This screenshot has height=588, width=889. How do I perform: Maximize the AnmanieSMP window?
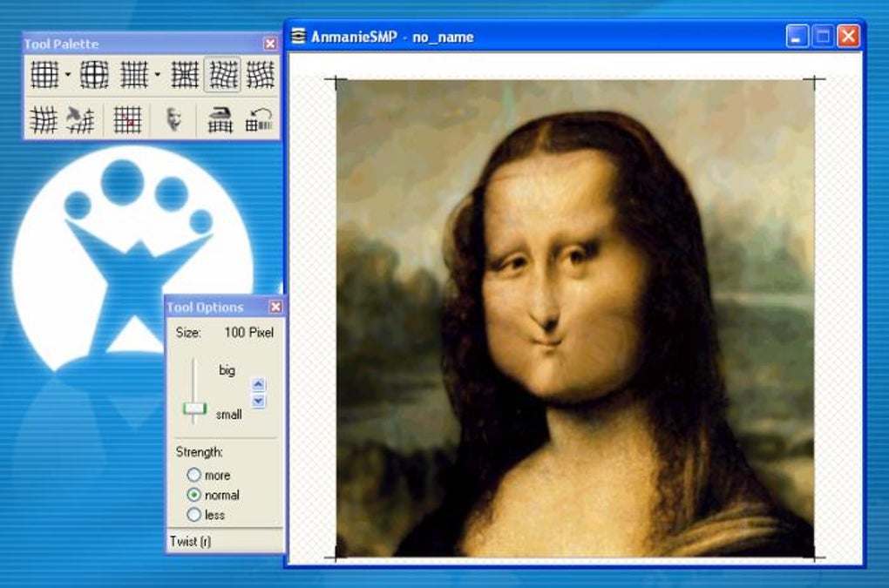(x=823, y=37)
